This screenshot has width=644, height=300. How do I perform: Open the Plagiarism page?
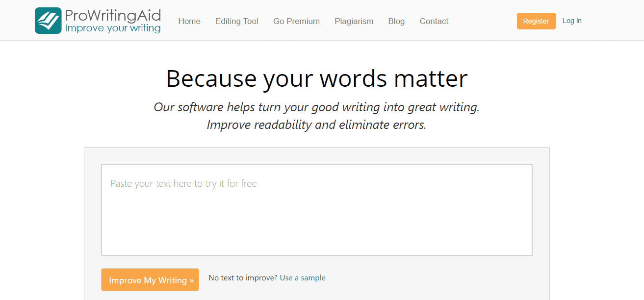pos(354,21)
